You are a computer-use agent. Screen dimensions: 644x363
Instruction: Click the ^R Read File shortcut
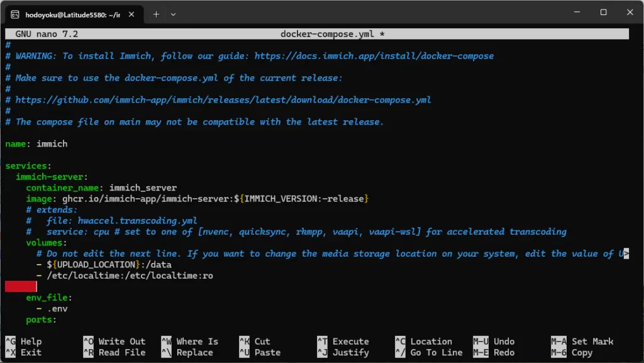[114, 352]
